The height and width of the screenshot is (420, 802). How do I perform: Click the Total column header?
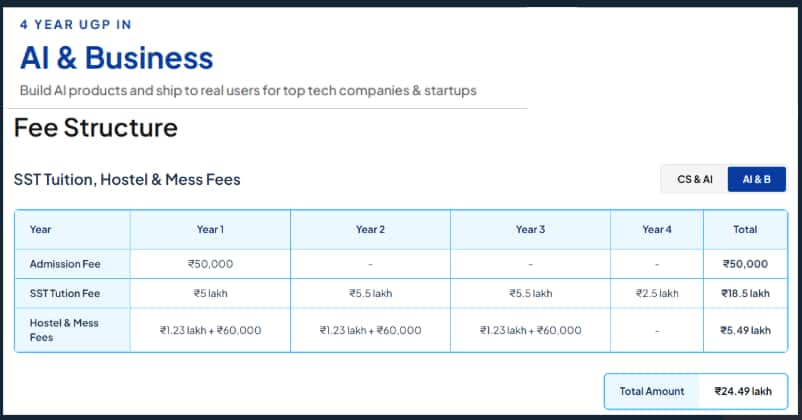click(x=745, y=230)
